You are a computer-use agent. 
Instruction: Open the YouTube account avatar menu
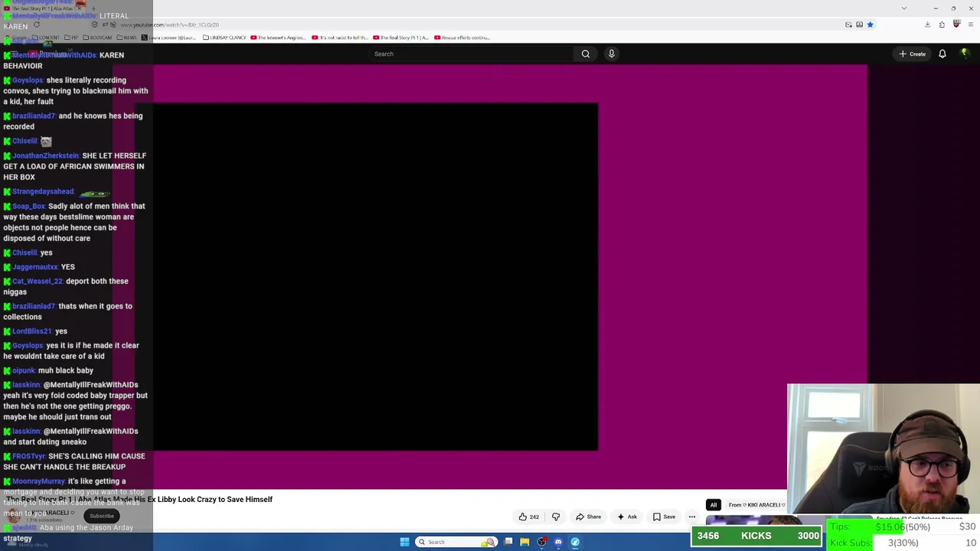(965, 54)
